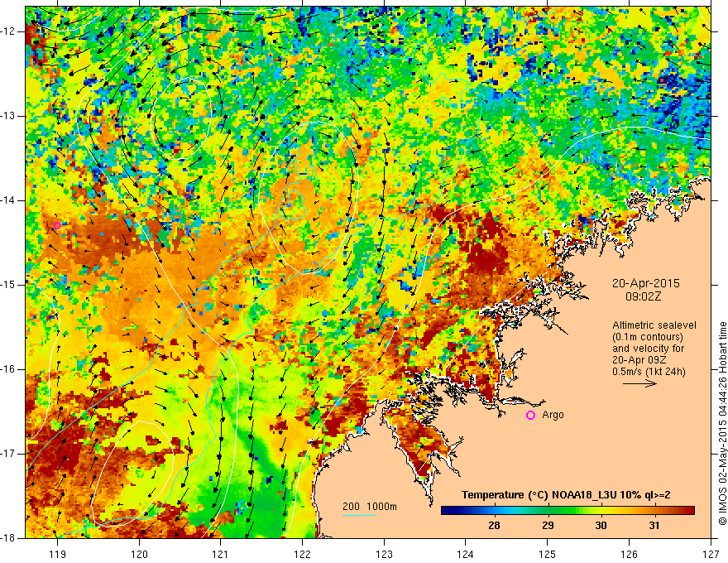The width and height of the screenshot is (728, 563).
Task: Click the 120 longitude axis label
Action: coord(139,554)
